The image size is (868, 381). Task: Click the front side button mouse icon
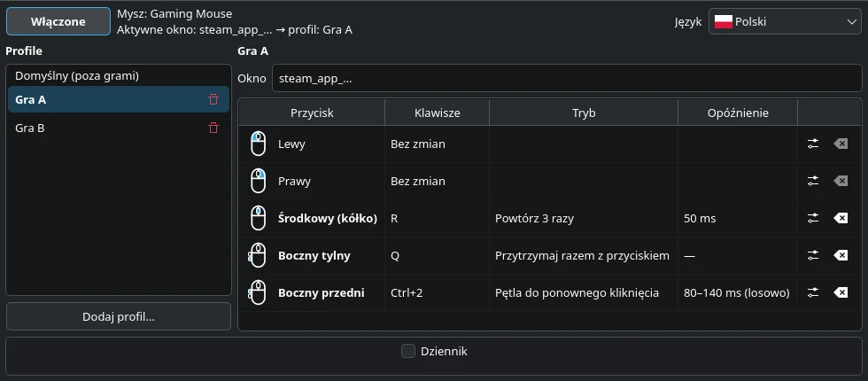point(258,292)
